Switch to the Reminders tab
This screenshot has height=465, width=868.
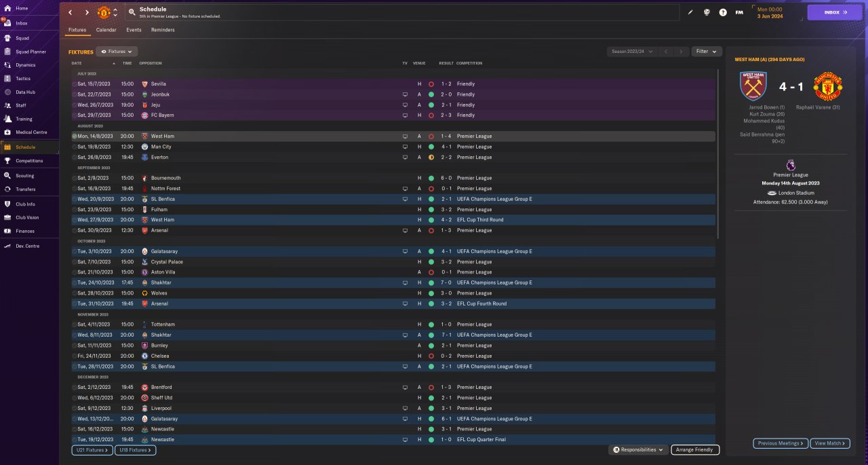tap(163, 30)
